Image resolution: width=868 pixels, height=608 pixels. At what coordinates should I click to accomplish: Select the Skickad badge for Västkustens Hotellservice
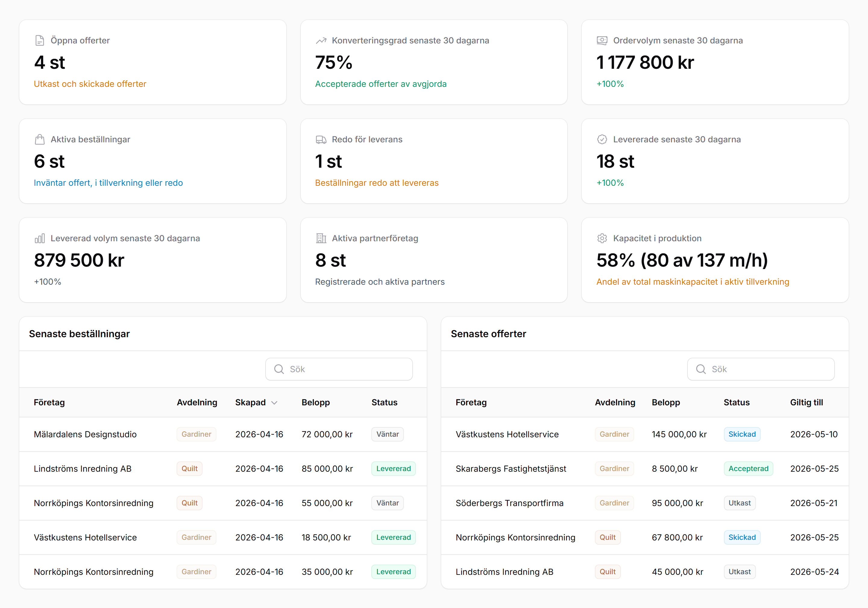pos(742,434)
